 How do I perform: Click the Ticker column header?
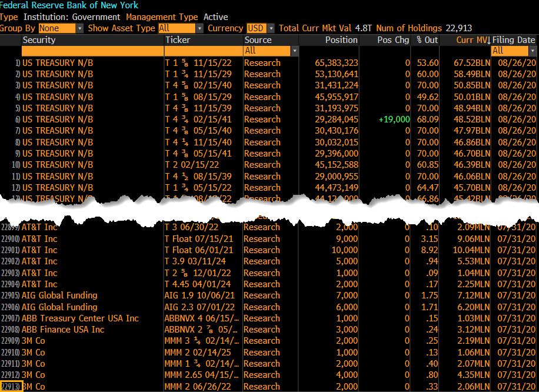point(178,40)
